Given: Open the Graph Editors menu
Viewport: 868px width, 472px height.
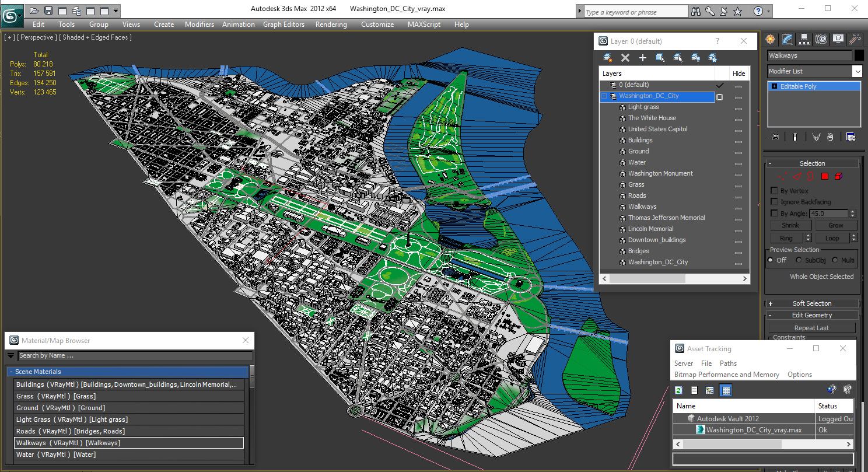Looking at the screenshot, I should (x=283, y=25).
